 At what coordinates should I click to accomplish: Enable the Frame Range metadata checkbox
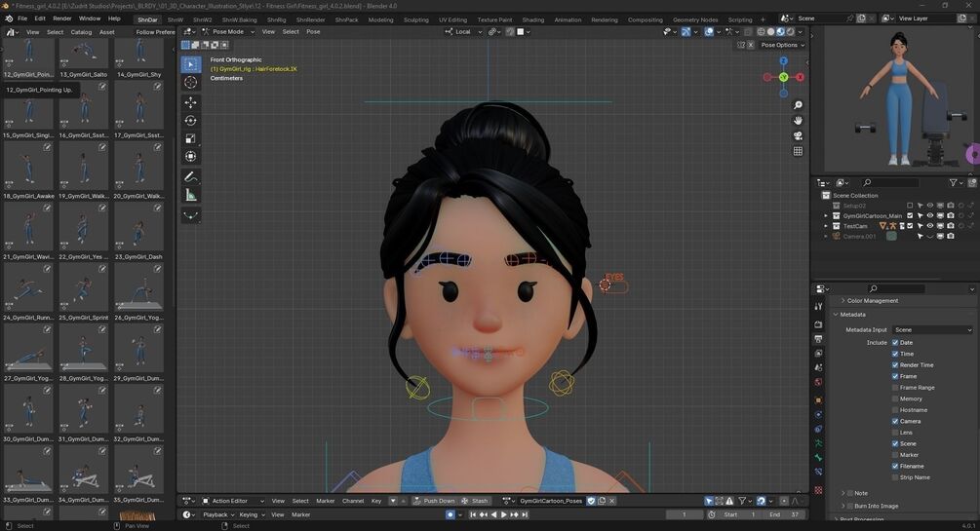pyautogui.click(x=895, y=388)
